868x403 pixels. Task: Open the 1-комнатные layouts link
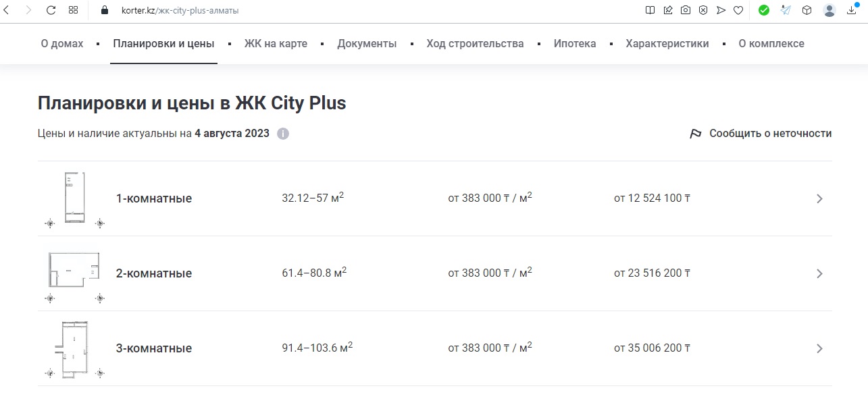click(x=154, y=198)
